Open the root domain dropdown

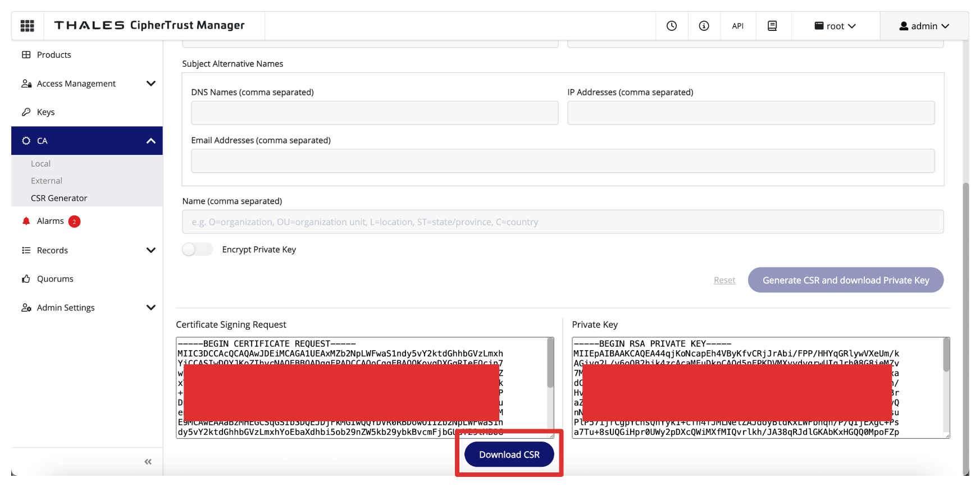[835, 26]
